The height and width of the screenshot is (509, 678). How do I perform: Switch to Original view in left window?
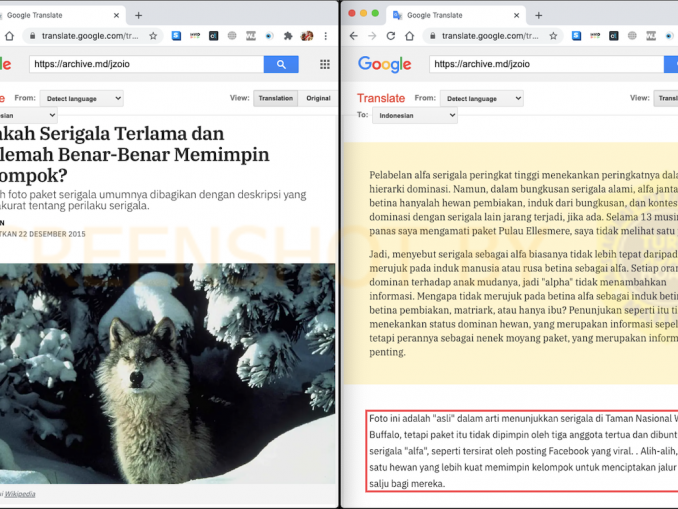(x=318, y=98)
